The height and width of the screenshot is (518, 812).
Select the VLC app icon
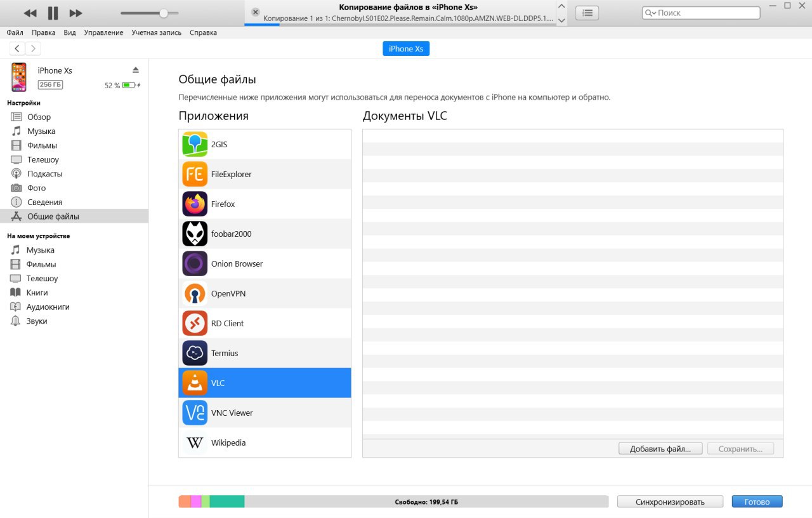(195, 383)
